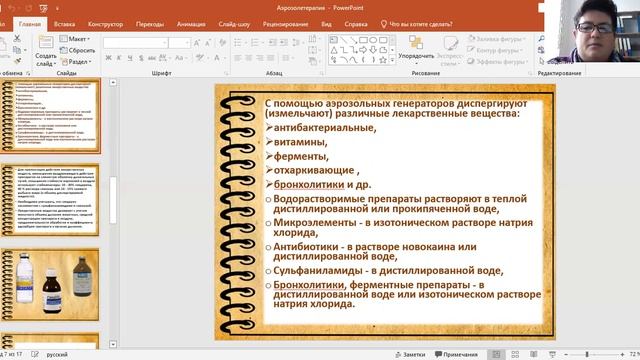Increase font size with large A icon
Image resolution: width=640 pixels, height=360 pixels.
(197, 43)
